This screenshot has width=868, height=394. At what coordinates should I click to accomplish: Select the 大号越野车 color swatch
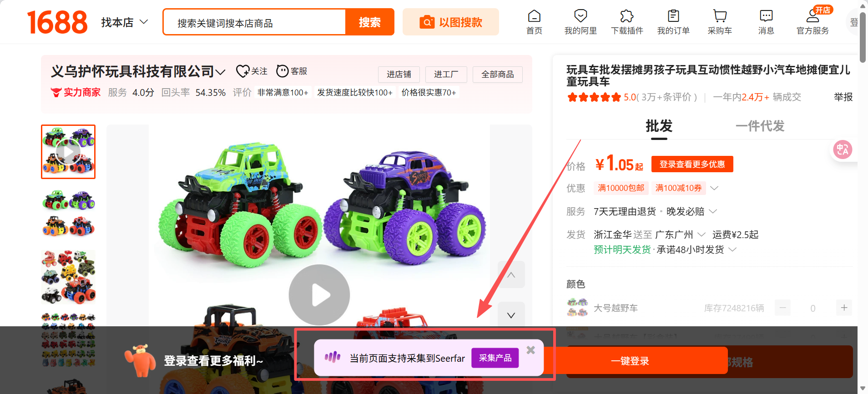click(577, 308)
